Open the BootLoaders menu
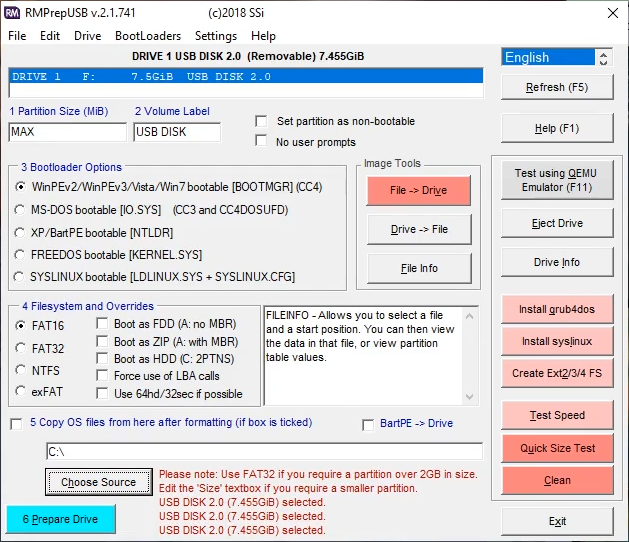This screenshot has height=542, width=629. click(148, 35)
